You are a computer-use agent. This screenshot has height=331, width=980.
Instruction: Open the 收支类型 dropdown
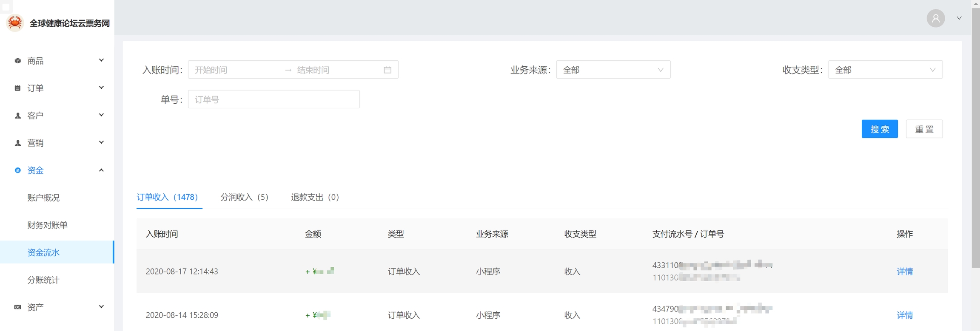point(885,70)
